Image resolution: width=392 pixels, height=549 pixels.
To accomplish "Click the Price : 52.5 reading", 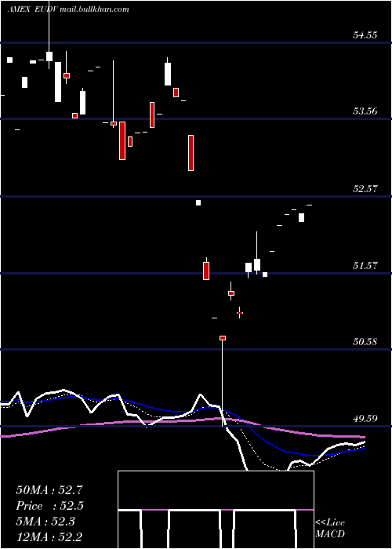I will click(x=49, y=506).
